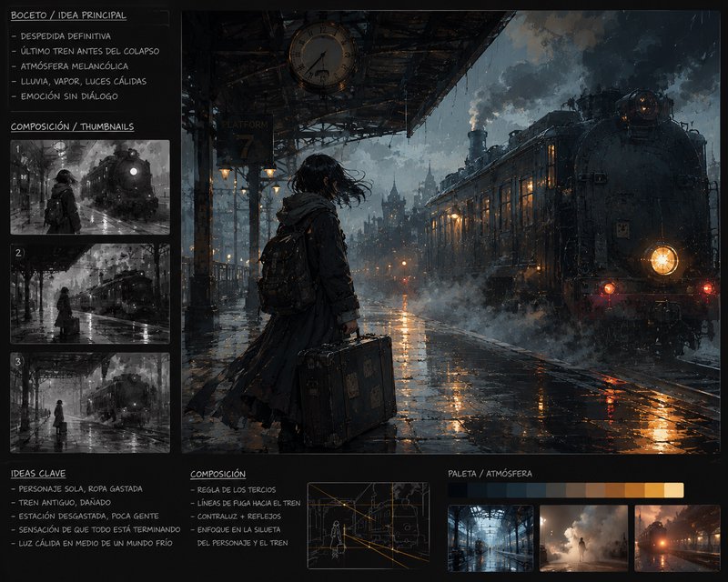Select the line "TREN ANTIGUO, DAÑADO"
This screenshot has height=582, width=728.
click(65, 502)
